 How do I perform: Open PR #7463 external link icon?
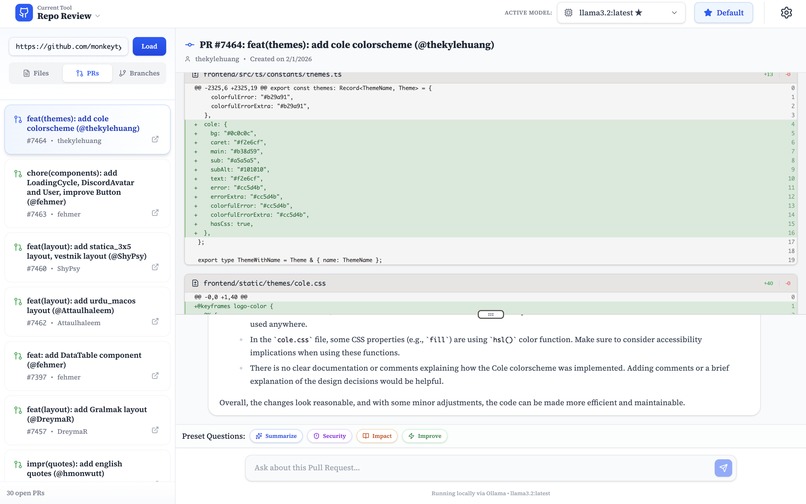[155, 213]
